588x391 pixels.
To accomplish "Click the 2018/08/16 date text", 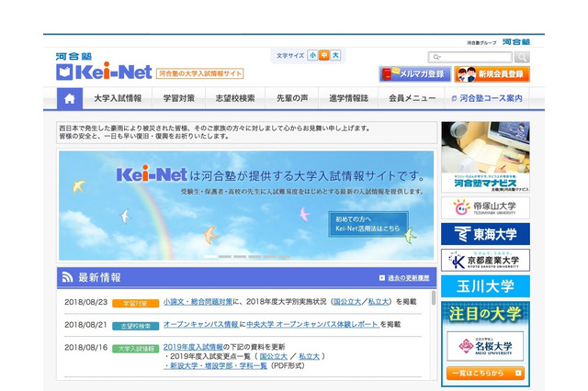I will pos(85,348).
